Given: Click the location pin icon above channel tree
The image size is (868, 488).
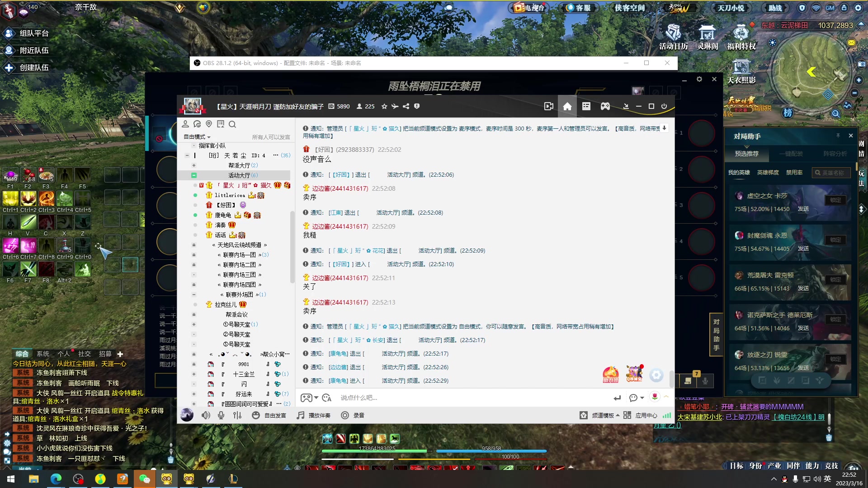Looking at the screenshot, I should pos(209,124).
